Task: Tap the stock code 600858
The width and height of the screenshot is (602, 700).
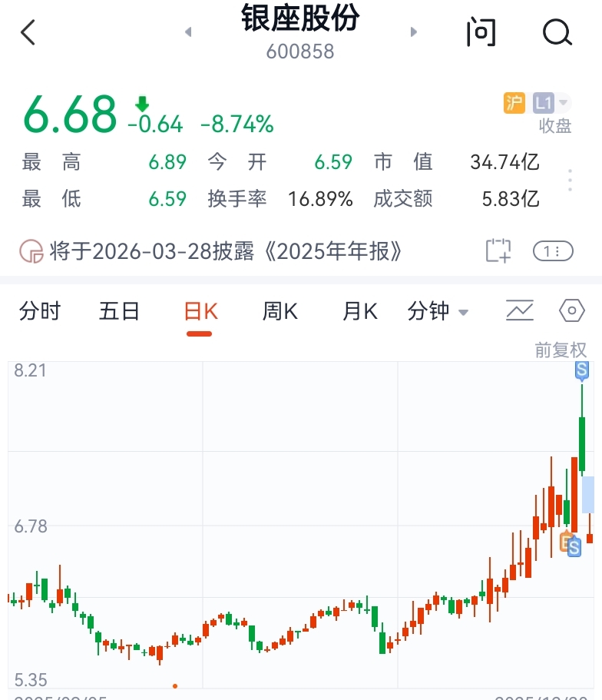Action: click(300, 51)
